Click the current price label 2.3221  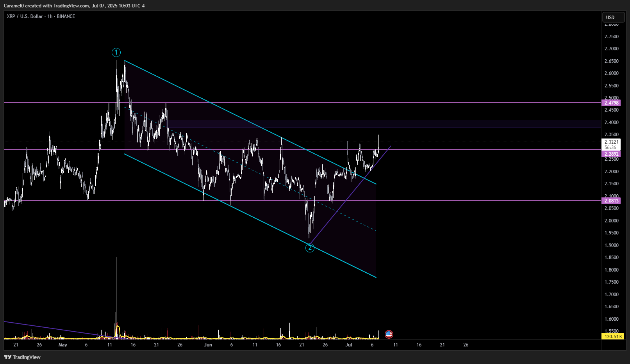611,142
